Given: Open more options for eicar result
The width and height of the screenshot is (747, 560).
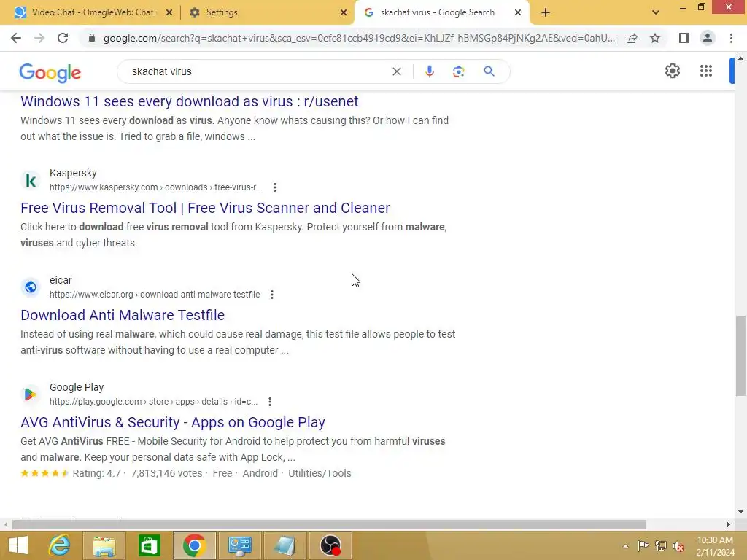Looking at the screenshot, I should 272,295.
